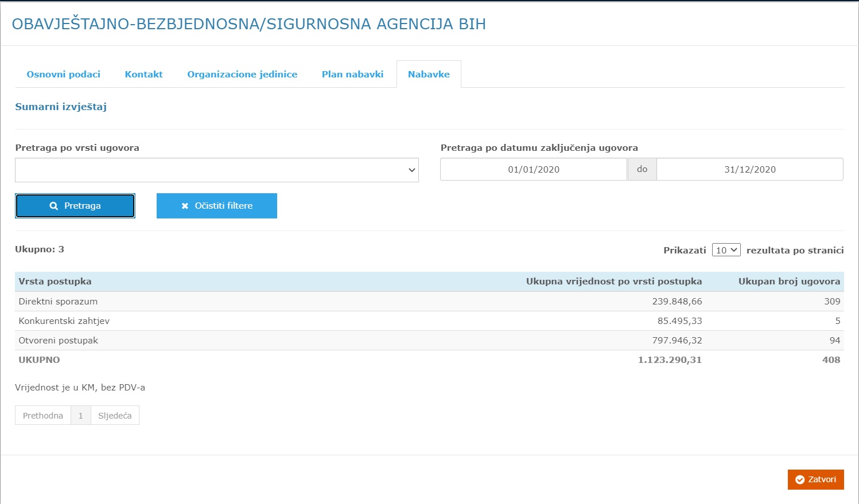Go to the Plan nabavki tab
The width and height of the screenshot is (859, 504).
click(x=352, y=75)
